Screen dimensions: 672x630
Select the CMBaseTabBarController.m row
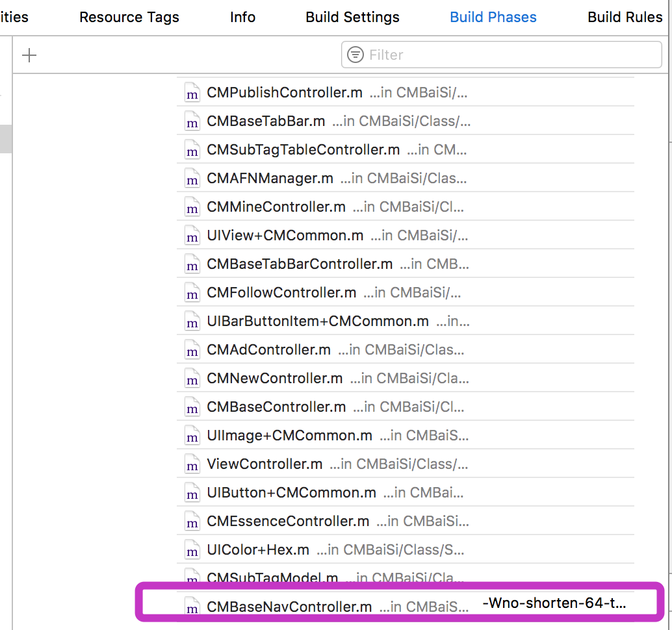click(406, 264)
